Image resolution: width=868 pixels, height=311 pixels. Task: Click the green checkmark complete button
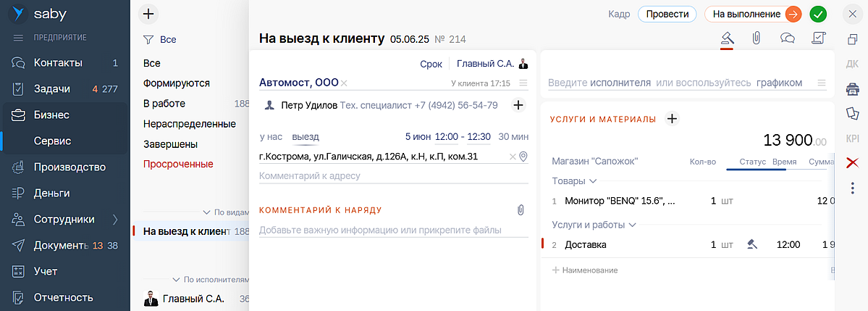point(818,14)
